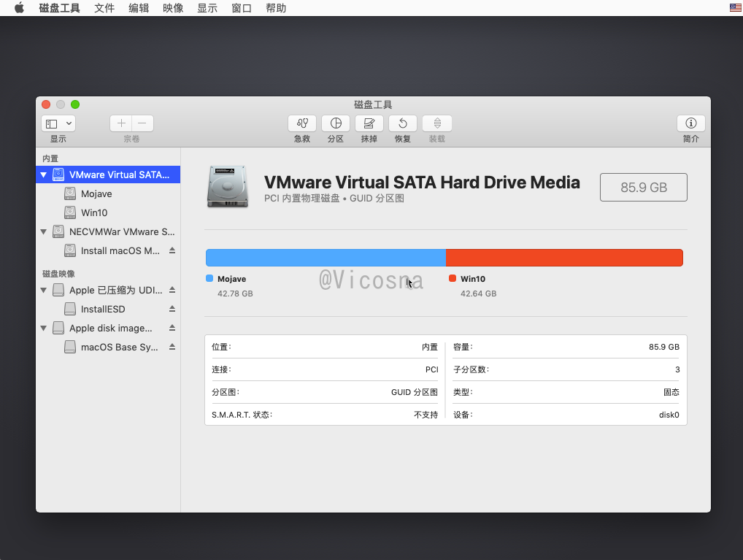
Task: Open the Apple menu
Action: 19,8
